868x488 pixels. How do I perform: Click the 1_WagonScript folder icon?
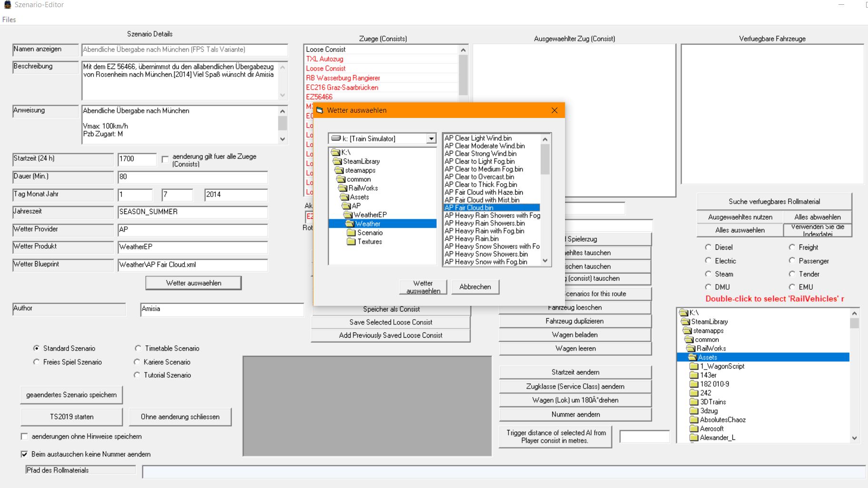point(694,366)
